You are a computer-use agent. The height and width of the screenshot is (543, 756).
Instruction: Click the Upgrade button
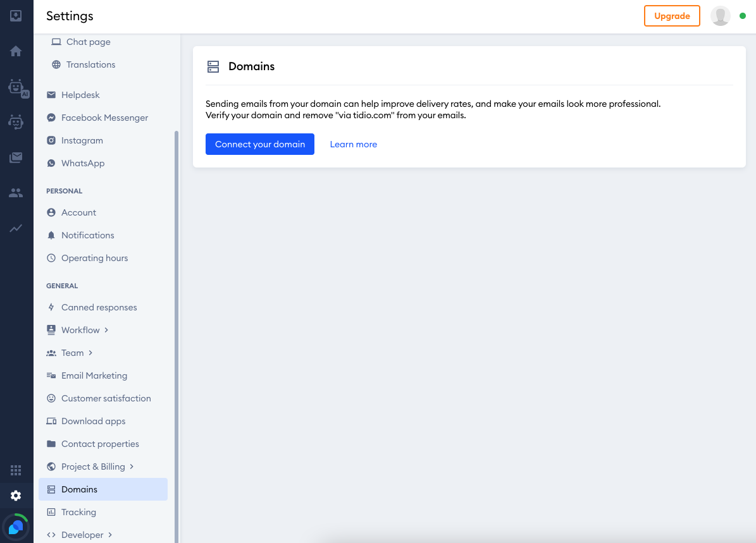coord(672,16)
